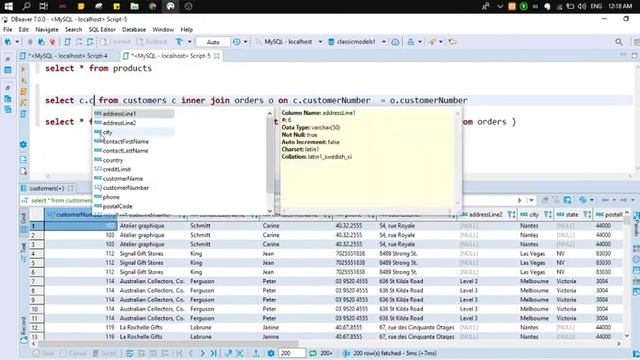640x360 pixels.
Task: Click the taskbar search magnifier icon
Action: coord(26,6)
